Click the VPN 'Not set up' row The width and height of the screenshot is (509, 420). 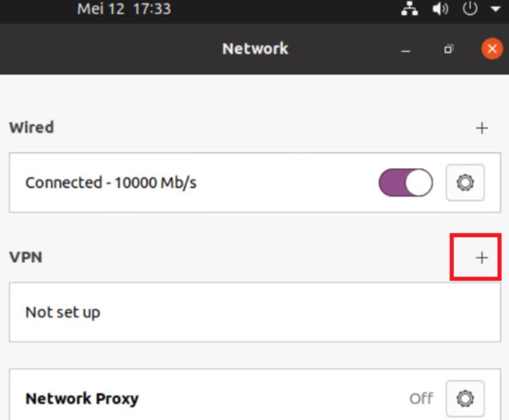63,312
